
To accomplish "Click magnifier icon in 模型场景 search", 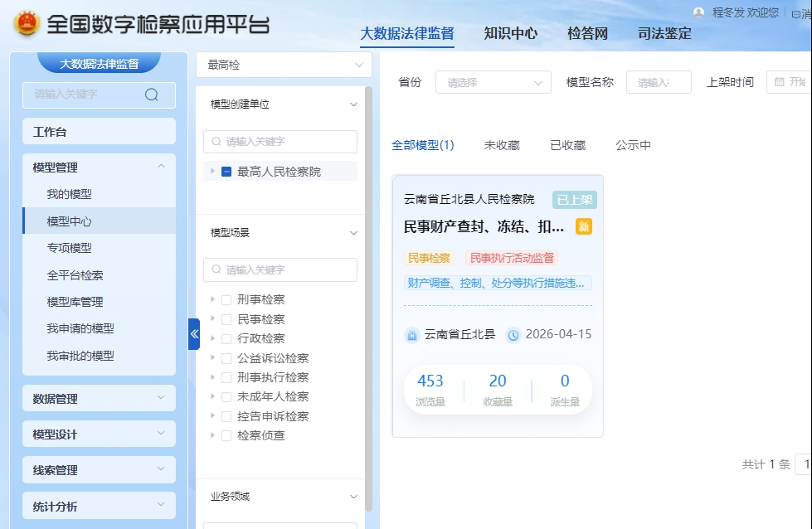I will pyautogui.click(x=216, y=269).
